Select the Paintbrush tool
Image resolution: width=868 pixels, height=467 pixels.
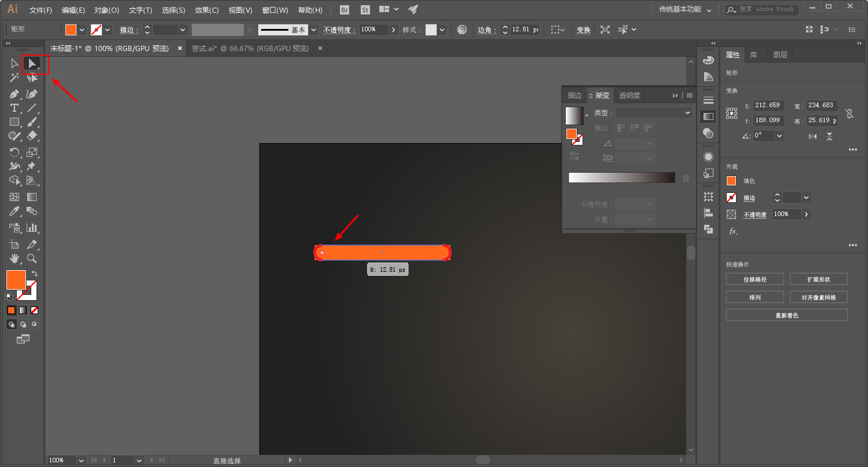(32, 122)
